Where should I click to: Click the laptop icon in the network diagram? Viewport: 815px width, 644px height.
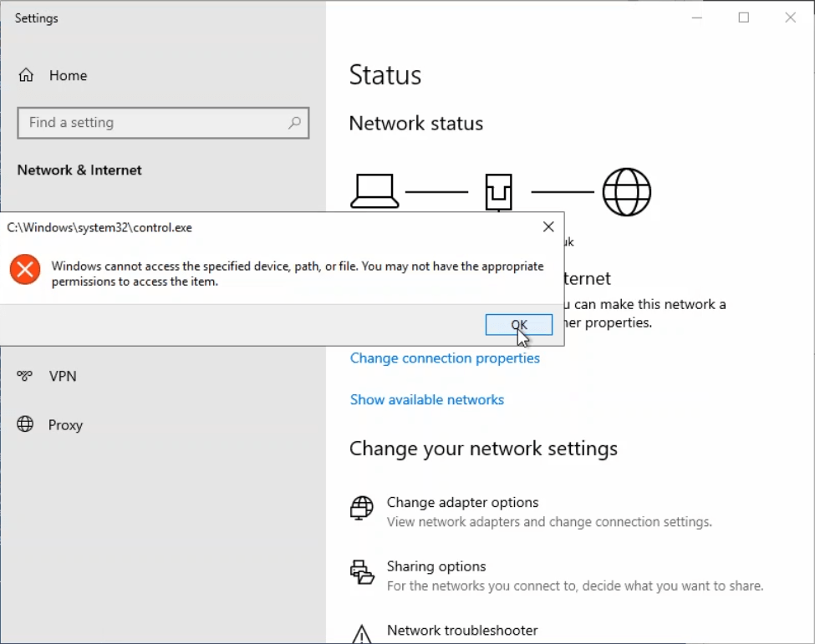pos(374,190)
